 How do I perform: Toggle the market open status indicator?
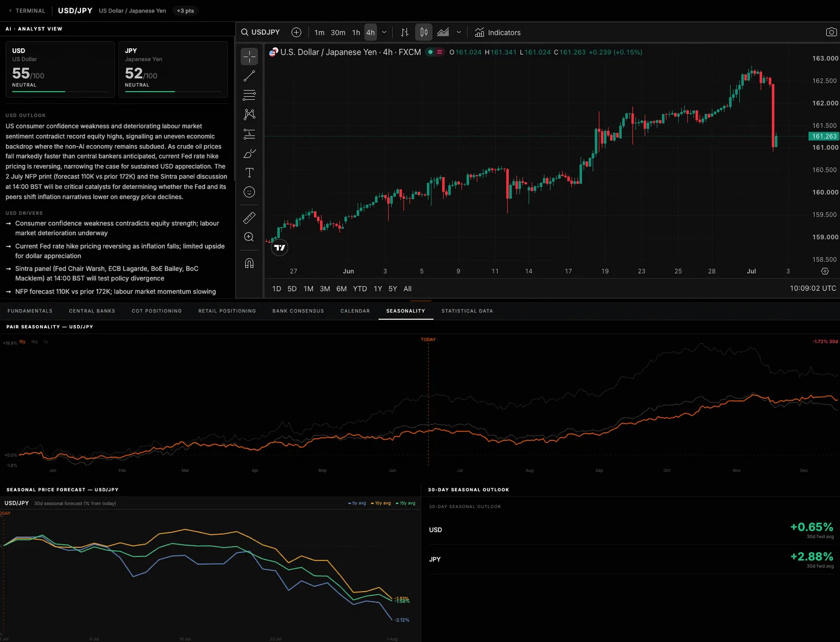pos(430,52)
